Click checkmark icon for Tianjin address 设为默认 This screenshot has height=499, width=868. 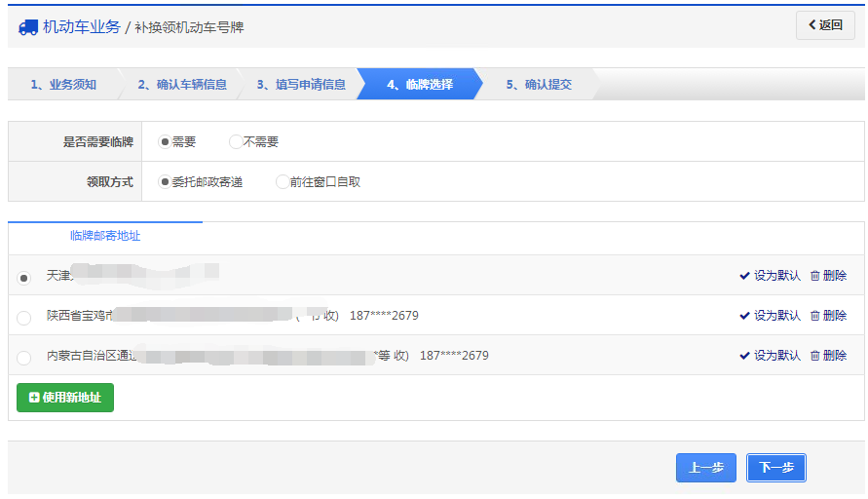744,276
